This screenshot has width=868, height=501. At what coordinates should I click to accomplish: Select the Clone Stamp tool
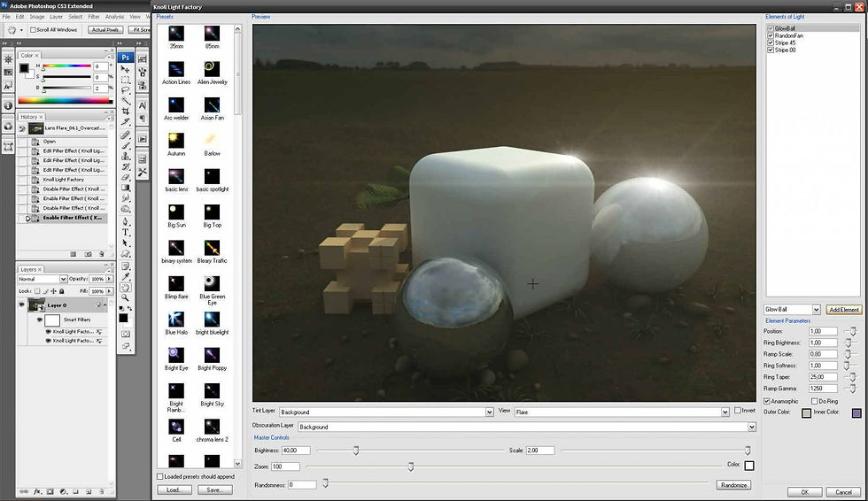click(x=126, y=156)
